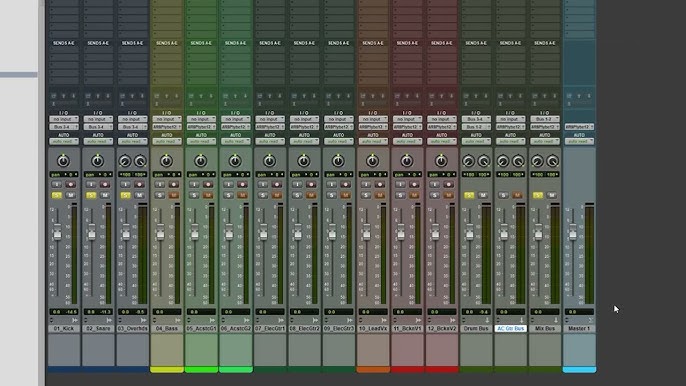
Task: Open output selector Bus 3-4 on 02_Snare
Action: (x=98, y=127)
